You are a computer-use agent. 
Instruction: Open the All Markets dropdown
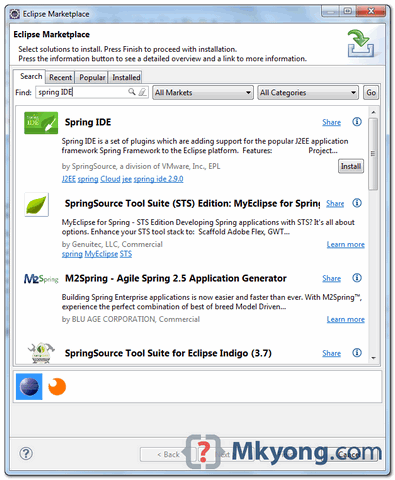(203, 93)
